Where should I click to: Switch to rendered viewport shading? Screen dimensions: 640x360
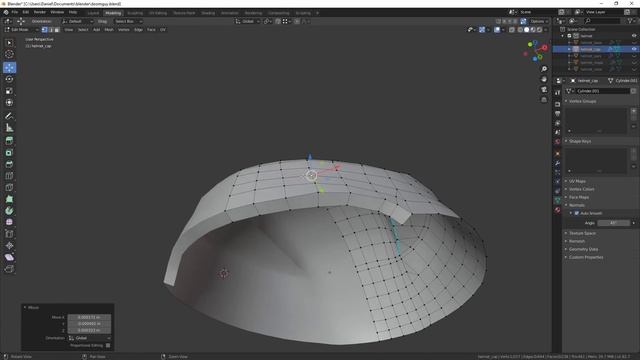pos(540,30)
